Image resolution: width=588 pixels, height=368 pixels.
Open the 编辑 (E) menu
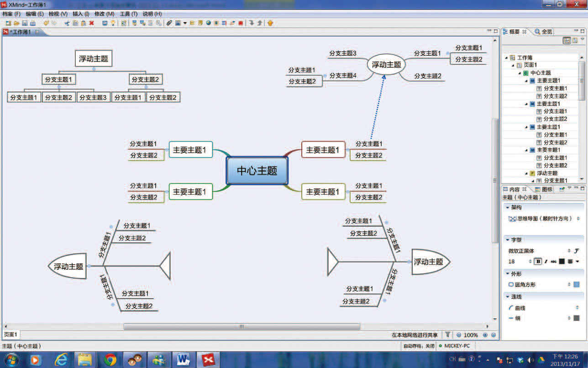35,14
